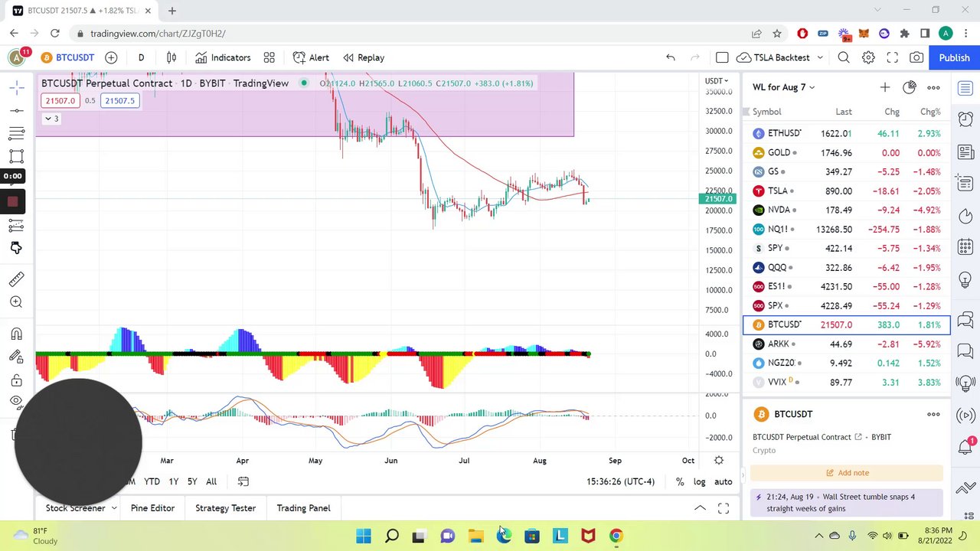Select the ruler measure tool
Viewport: 980px width, 551px height.
coord(16,279)
